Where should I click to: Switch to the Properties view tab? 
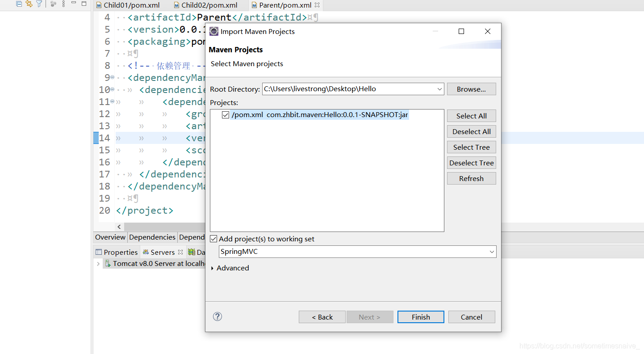coord(117,252)
